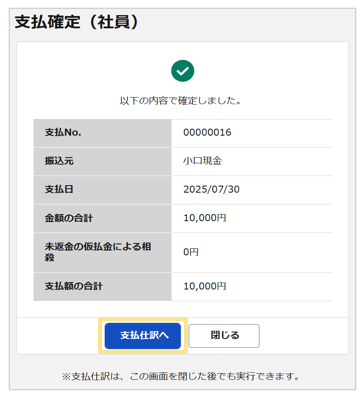Viewport: 363px width, 398px height.
Task: Click the 支払No. label cell
Action: pyautogui.click(x=103, y=133)
